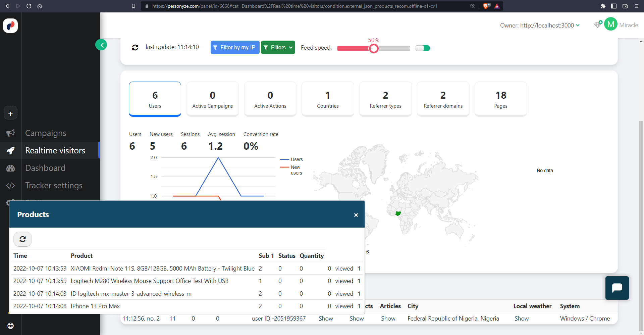Select the Referrer types stat card
The width and height of the screenshot is (644, 335).
click(385, 99)
